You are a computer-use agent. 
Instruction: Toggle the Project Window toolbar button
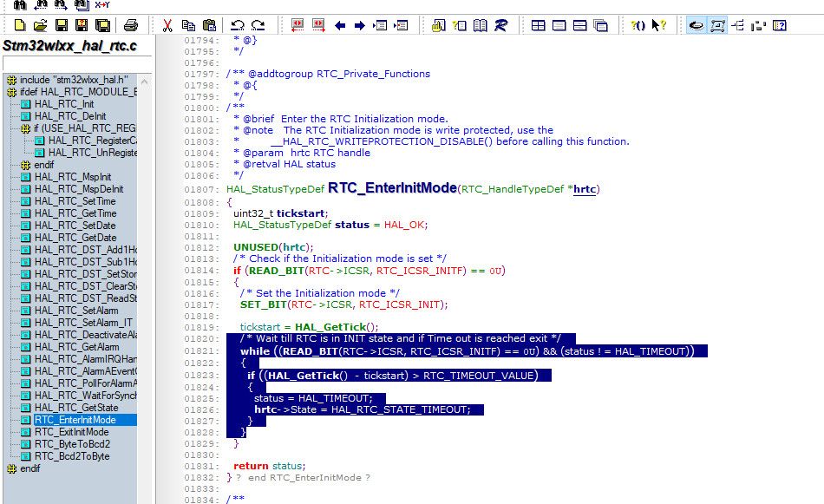click(x=696, y=25)
